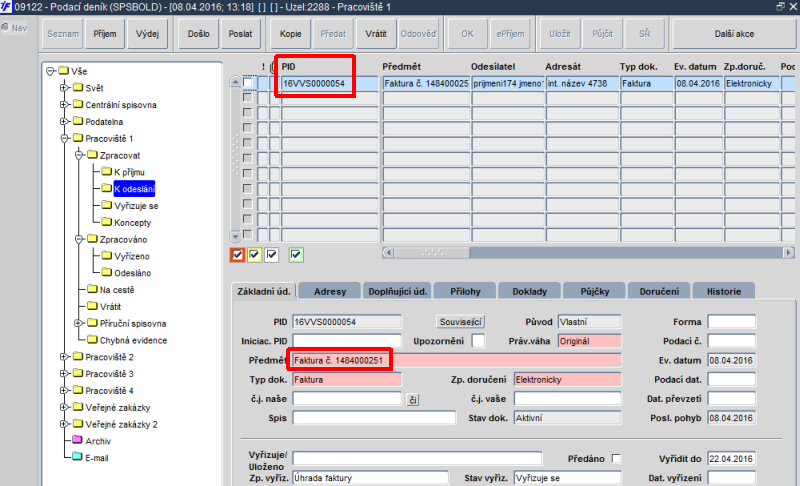Click the Vrátit toolbar button

point(376,34)
